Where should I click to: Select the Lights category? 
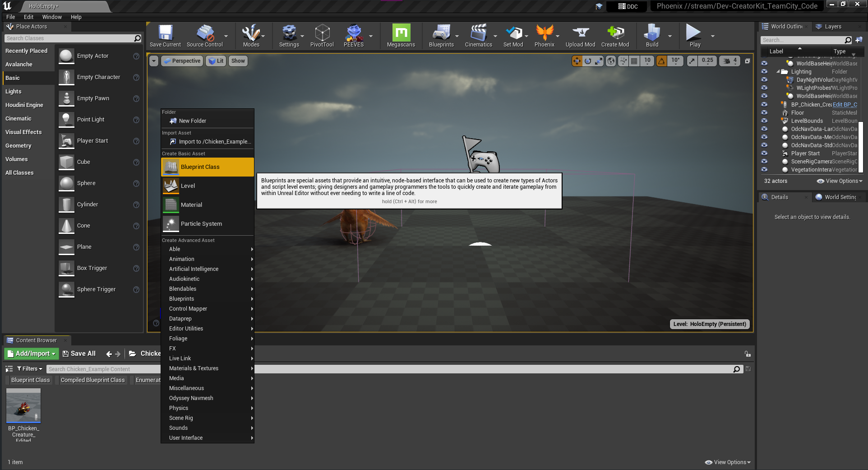click(28, 92)
